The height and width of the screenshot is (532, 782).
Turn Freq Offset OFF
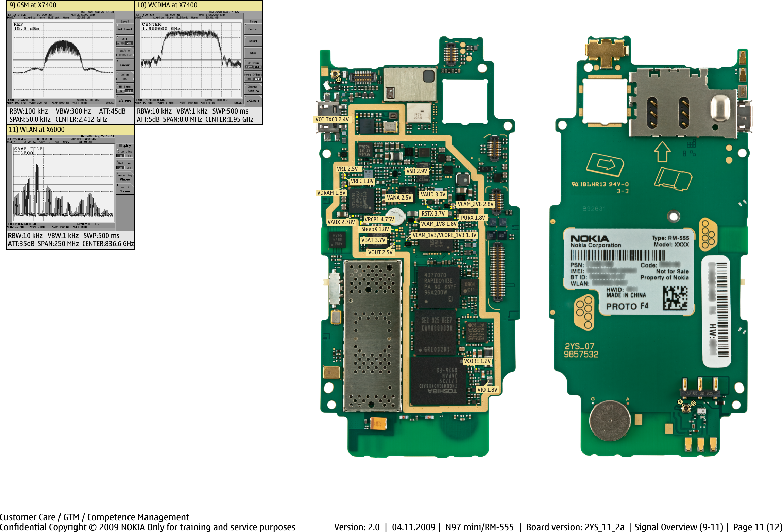click(257, 79)
